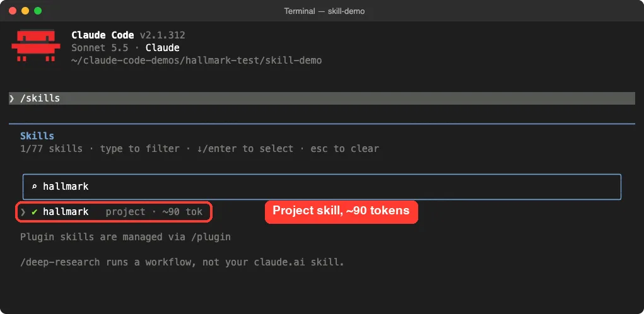The height and width of the screenshot is (314, 644).
Task: Click the Skills panel heading
Action: 37,136
